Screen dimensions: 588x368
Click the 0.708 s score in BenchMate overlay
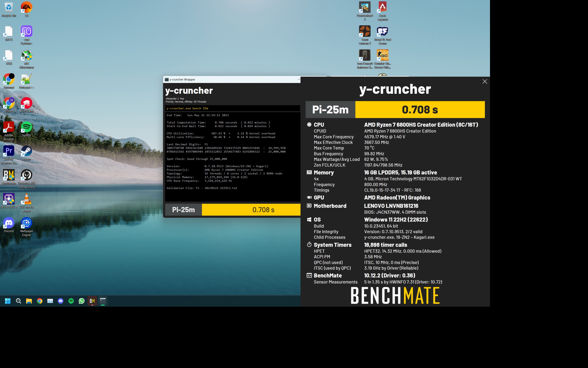pyautogui.click(x=420, y=109)
